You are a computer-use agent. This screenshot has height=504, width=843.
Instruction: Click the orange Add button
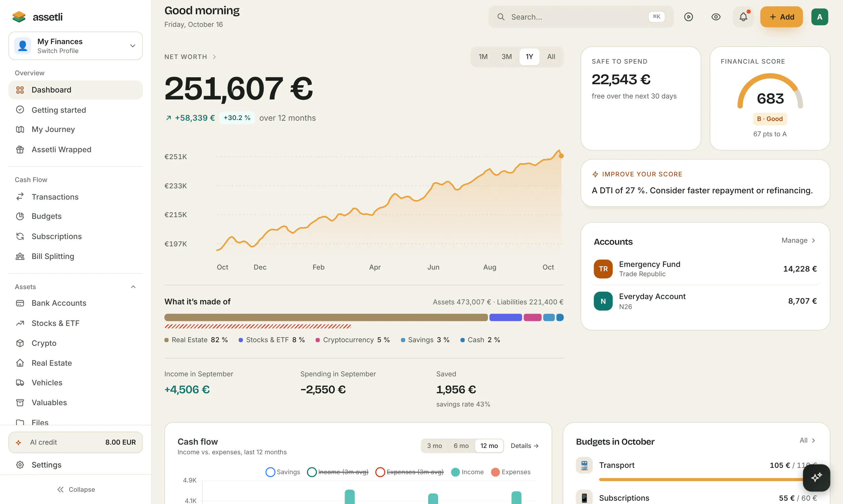pyautogui.click(x=782, y=17)
